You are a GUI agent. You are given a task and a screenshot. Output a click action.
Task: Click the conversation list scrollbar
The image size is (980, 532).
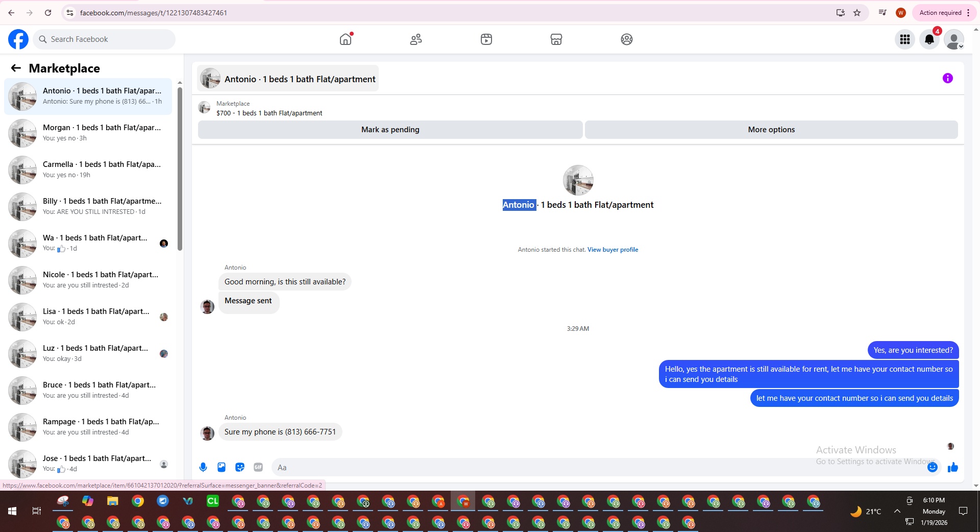(x=180, y=168)
